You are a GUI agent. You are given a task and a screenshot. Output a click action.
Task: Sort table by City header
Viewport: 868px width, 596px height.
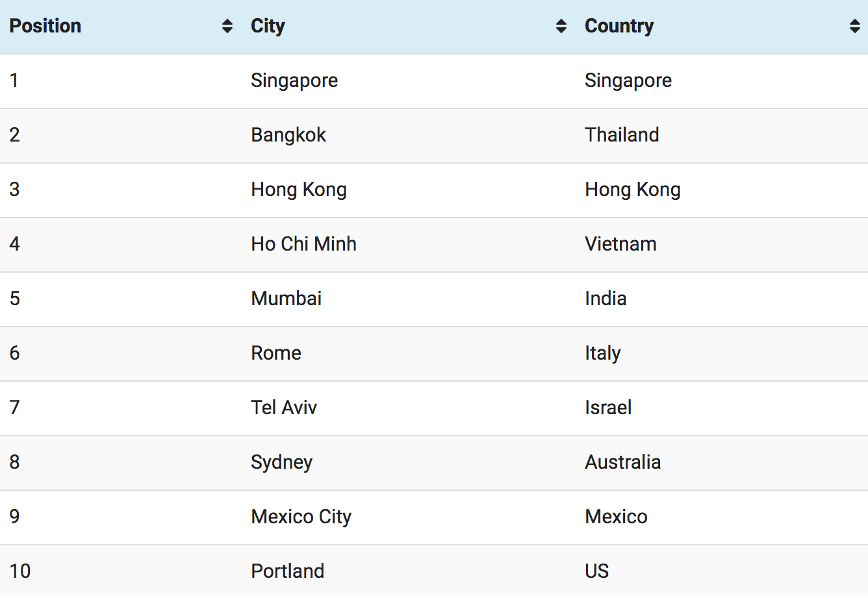coord(409,27)
